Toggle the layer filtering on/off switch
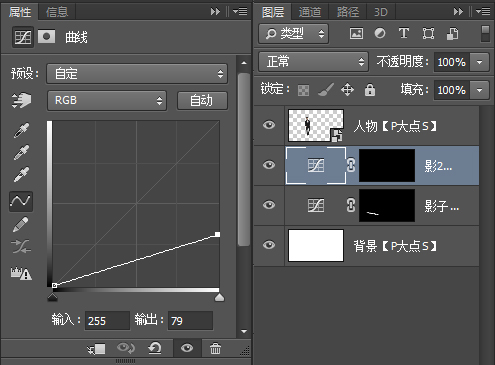Screen dimensions: 495x365 [485, 34]
